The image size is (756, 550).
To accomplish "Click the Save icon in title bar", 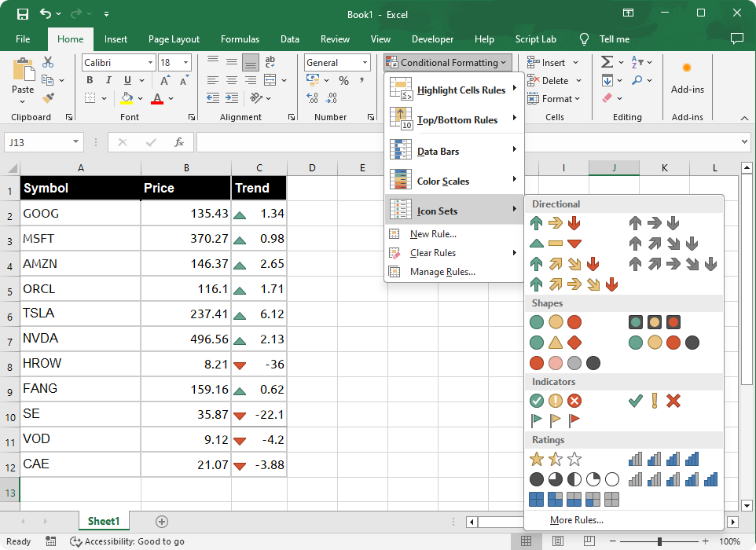I will point(22,14).
